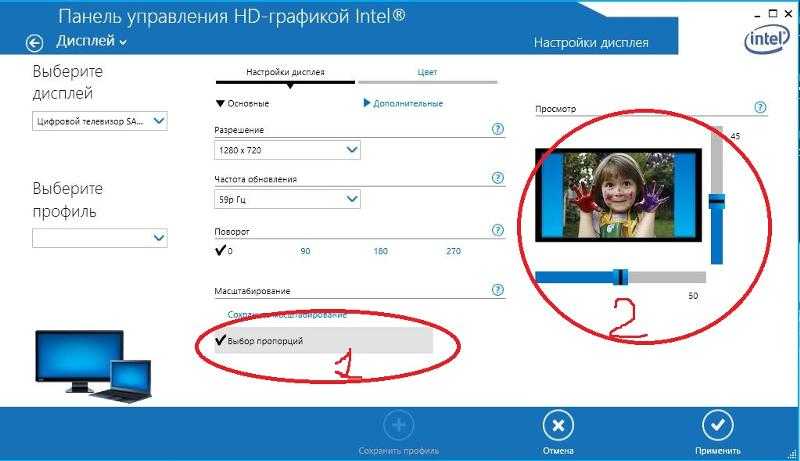Screen dimensions: 800x461
Task: Collapse the Основные section
Action: [x=242, y=104]
